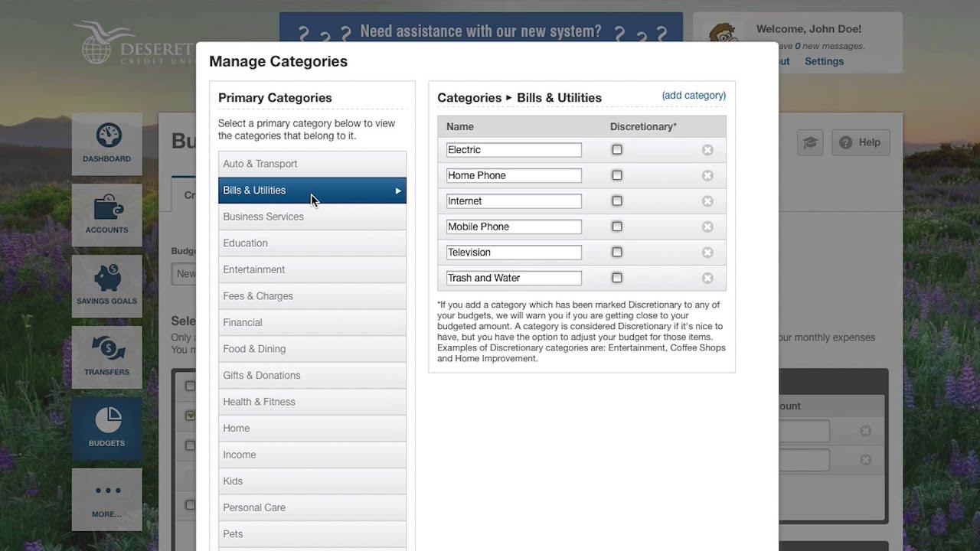Mark Electric as discretionary

(617, 150)
